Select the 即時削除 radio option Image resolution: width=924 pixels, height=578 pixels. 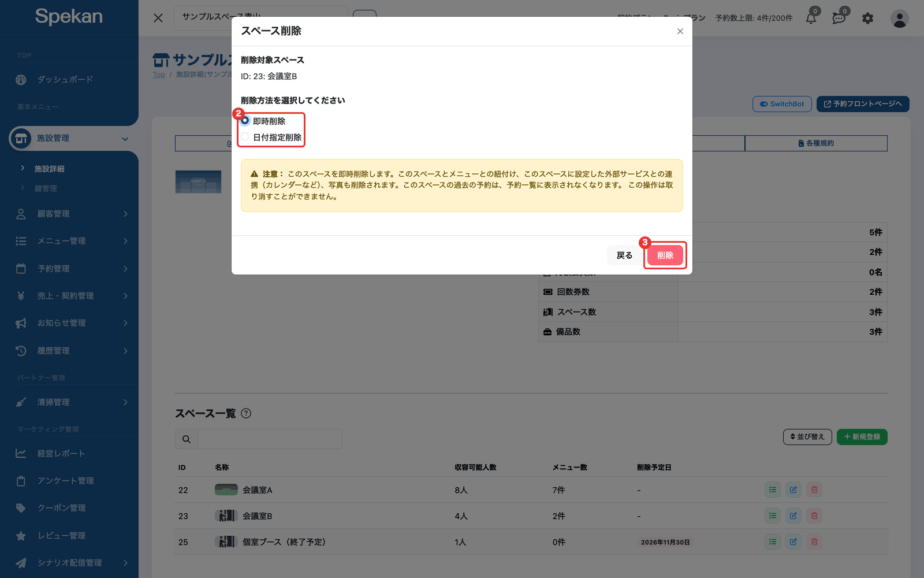(x=245, y=121)
